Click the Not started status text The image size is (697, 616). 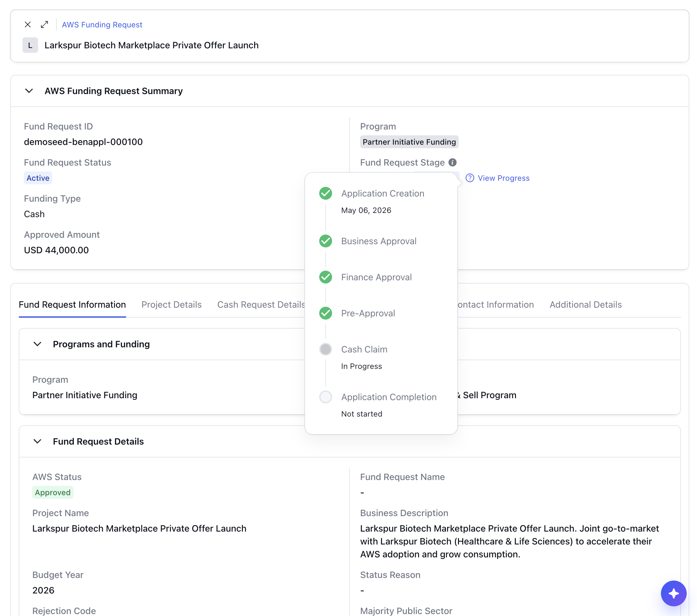(362, 414)
